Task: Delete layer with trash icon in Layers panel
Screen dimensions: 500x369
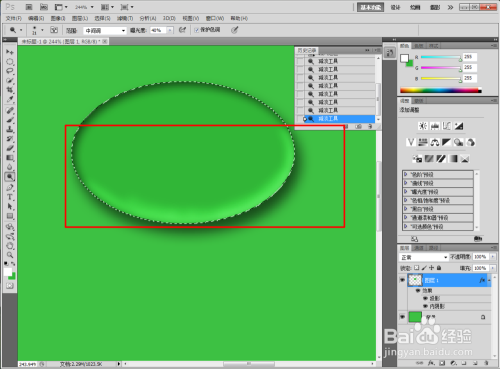Action: pyautogui.click(x=486, y=363)
